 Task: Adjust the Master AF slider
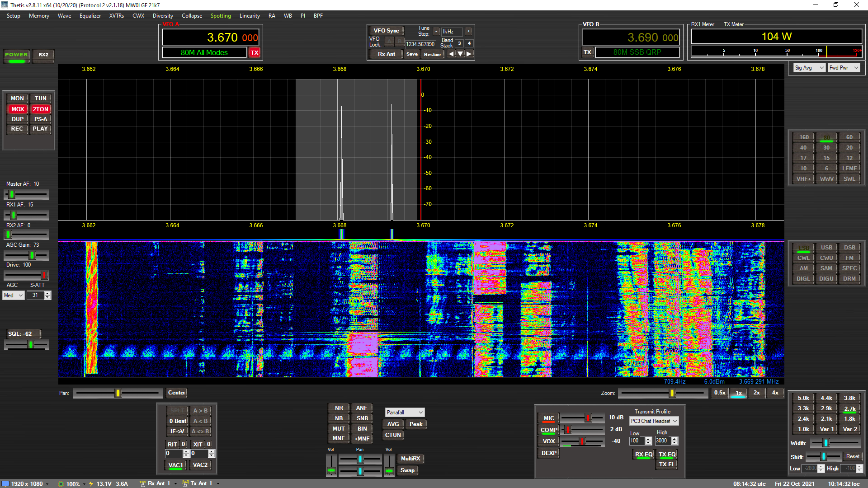coord(26,194)
